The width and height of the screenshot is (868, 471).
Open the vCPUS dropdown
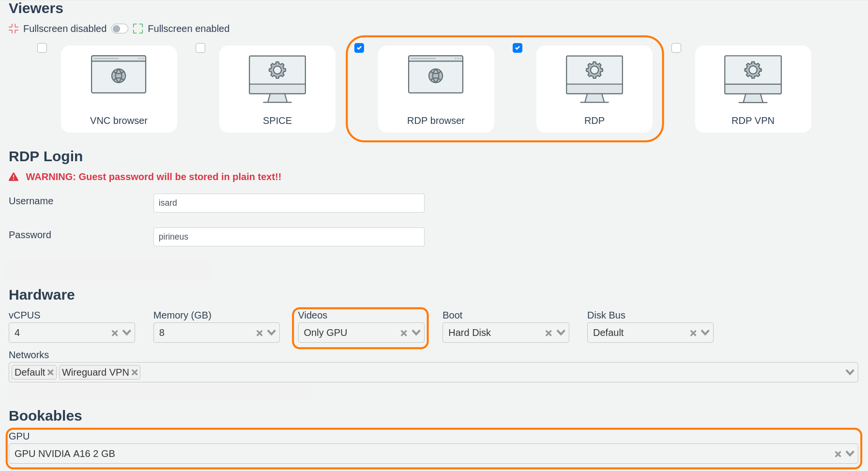[127, 333]
